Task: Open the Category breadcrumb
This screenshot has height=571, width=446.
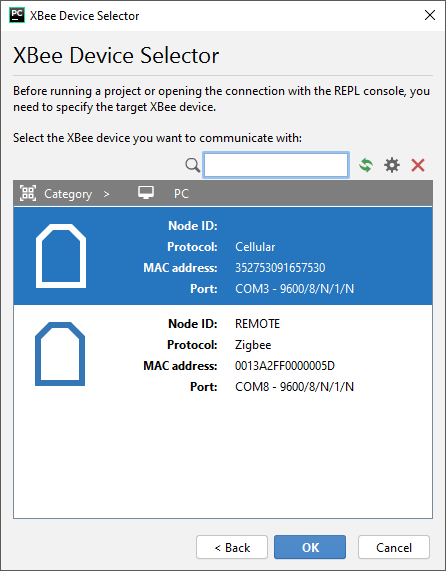Action: click(68, 194)
